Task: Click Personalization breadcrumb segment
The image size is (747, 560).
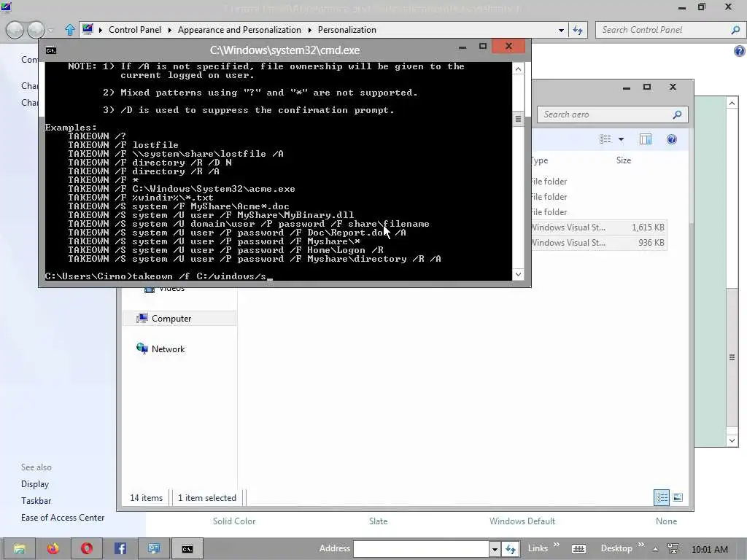Action: pyautogui.click(x=347, y=29)
